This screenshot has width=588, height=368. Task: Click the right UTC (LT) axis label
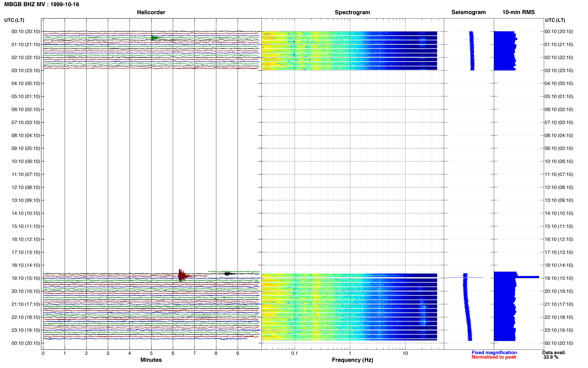[x=555, y=20]
